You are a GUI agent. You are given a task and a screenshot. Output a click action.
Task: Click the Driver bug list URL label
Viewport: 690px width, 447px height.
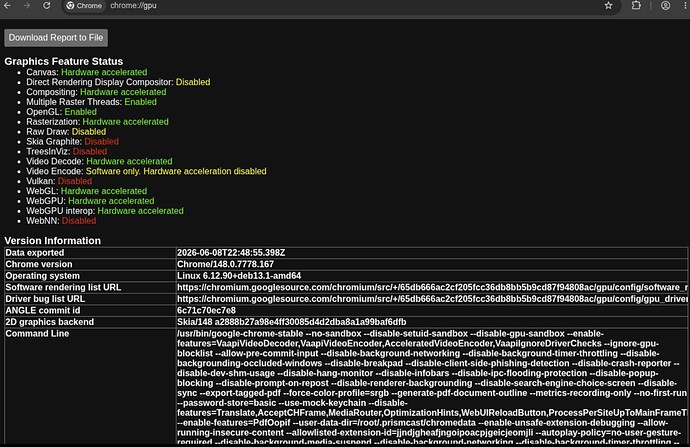tap(45, 299)
